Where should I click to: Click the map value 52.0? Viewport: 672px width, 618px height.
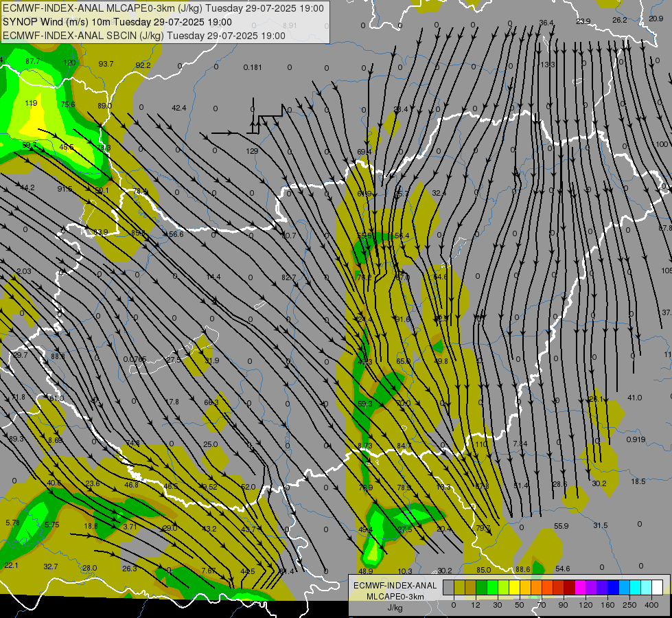248,487
